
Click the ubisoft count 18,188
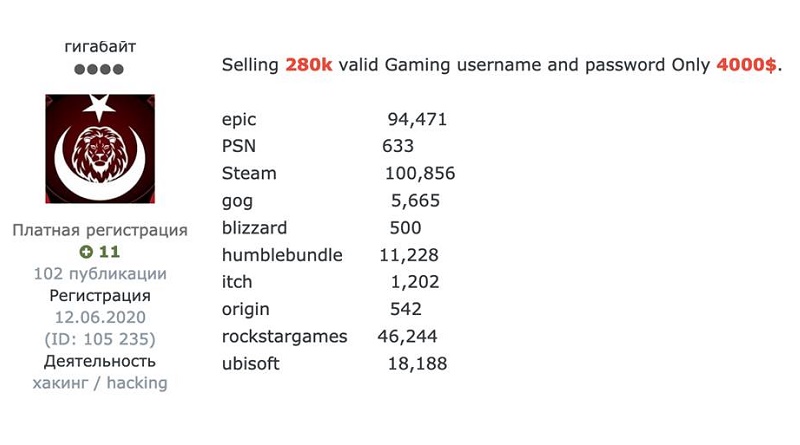(417, 364)
